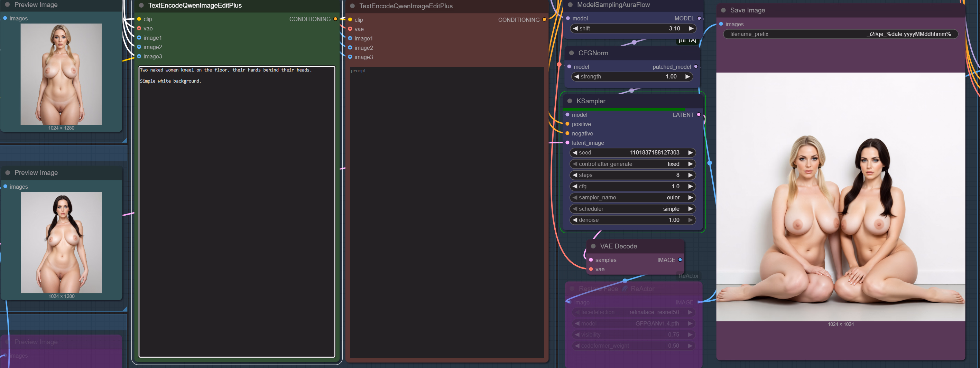
Task: Open the scheduler dropdown showing simple
Action: tap(632, 209)
